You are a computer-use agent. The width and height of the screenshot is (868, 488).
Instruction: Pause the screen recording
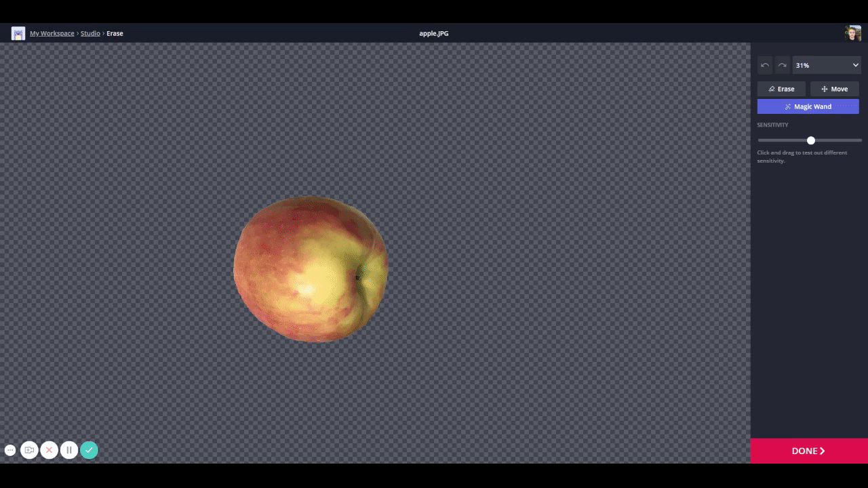pyautogui.click(x=68, y=450)
